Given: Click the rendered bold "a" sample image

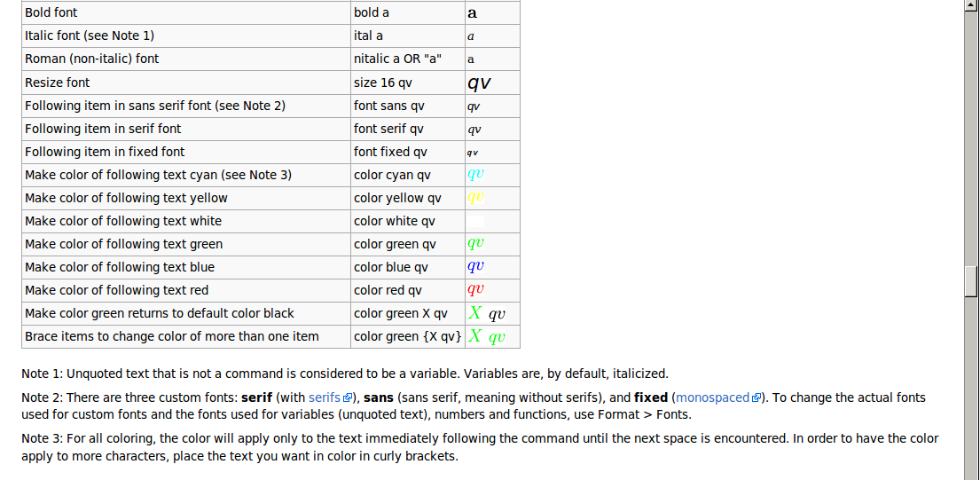Looking at the screenshot, I should 472,12.
